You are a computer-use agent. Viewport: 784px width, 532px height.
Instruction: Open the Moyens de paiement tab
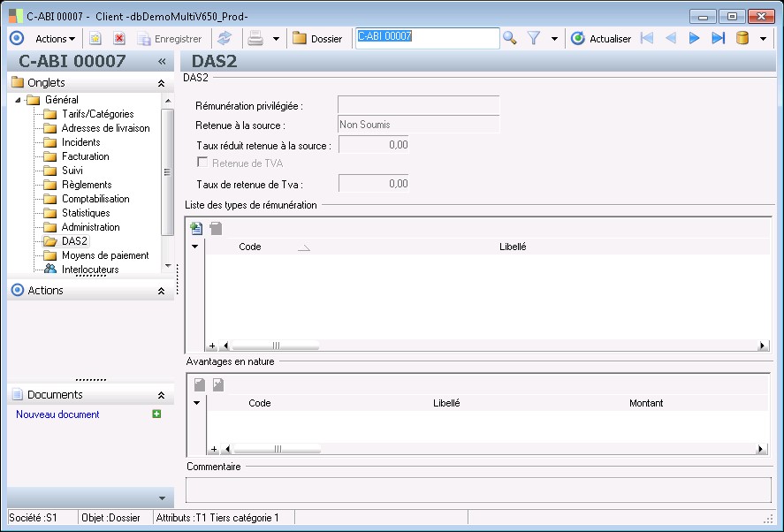point(104,255)
